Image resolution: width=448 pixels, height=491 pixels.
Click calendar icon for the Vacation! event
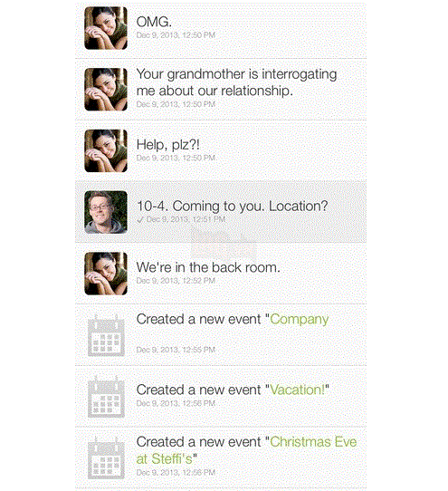tap(106, 397)
